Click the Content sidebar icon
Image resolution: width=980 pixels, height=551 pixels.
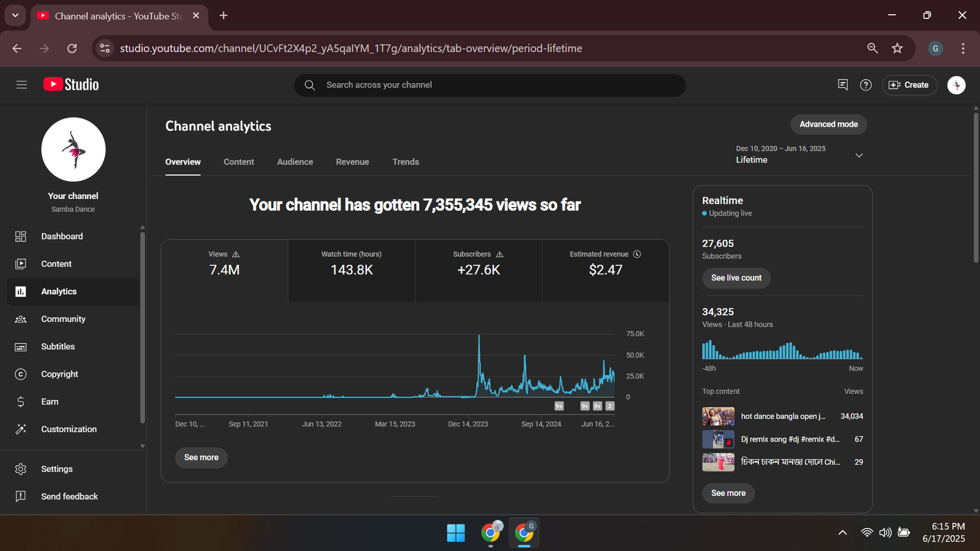[x=21, y=264]
